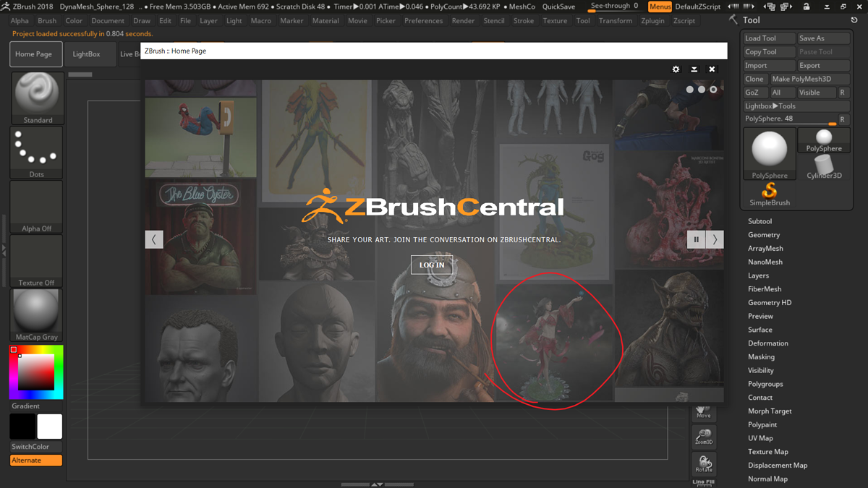Toggle the Menus button
This screenshot has height=488, width=868.
point(660,7)
